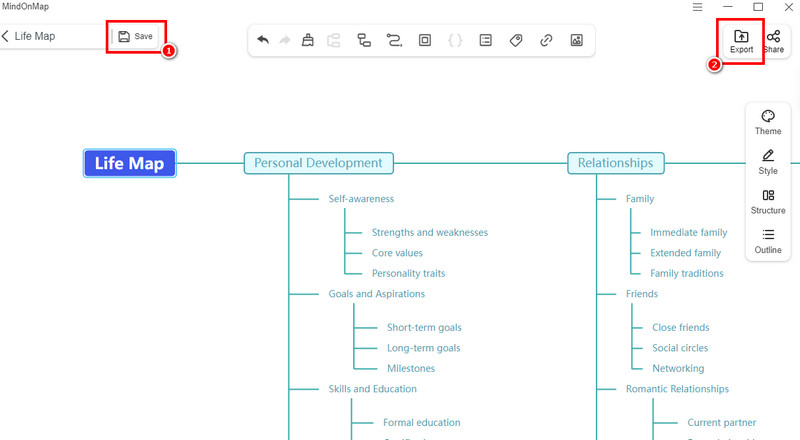Insert a relationship line connector

click(x=394, y=41)
